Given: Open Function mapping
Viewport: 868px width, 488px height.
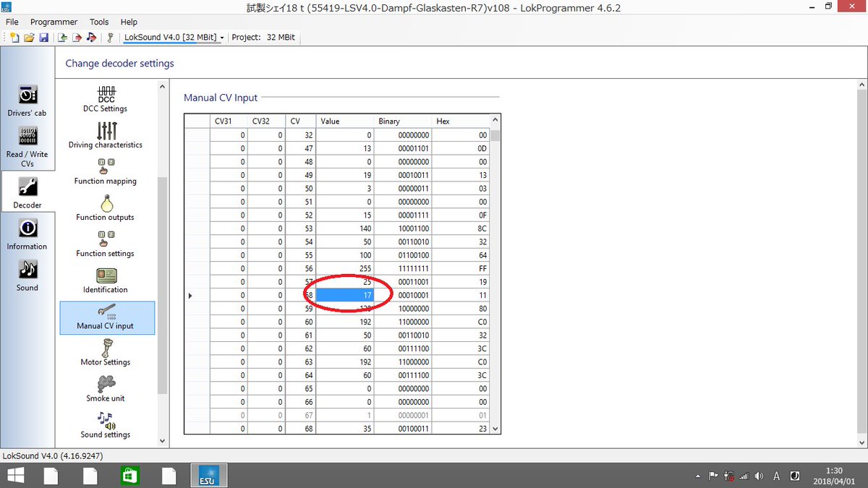Looking at the screenshot, I should [106, 171].
